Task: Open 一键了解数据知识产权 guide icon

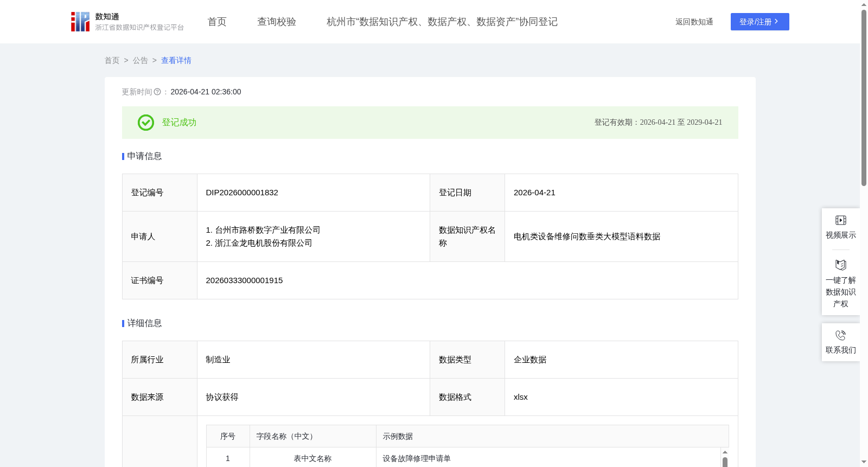Action: pos(841,265)
